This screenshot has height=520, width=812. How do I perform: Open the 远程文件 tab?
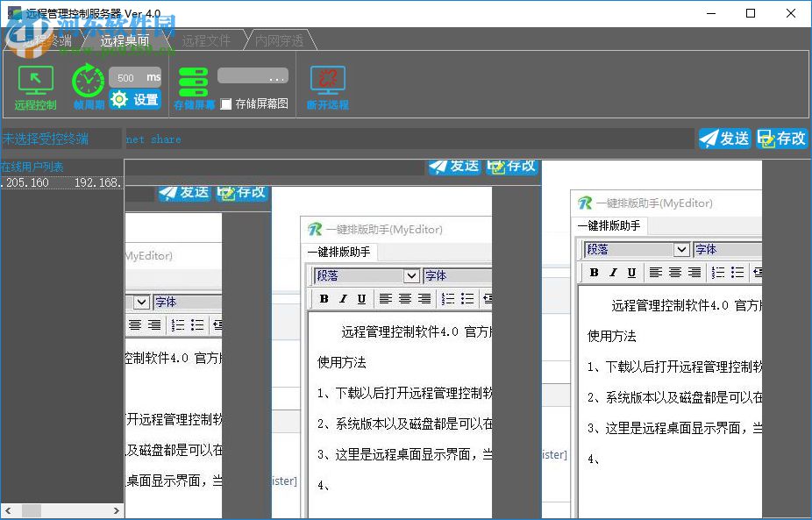pos(206,39)
